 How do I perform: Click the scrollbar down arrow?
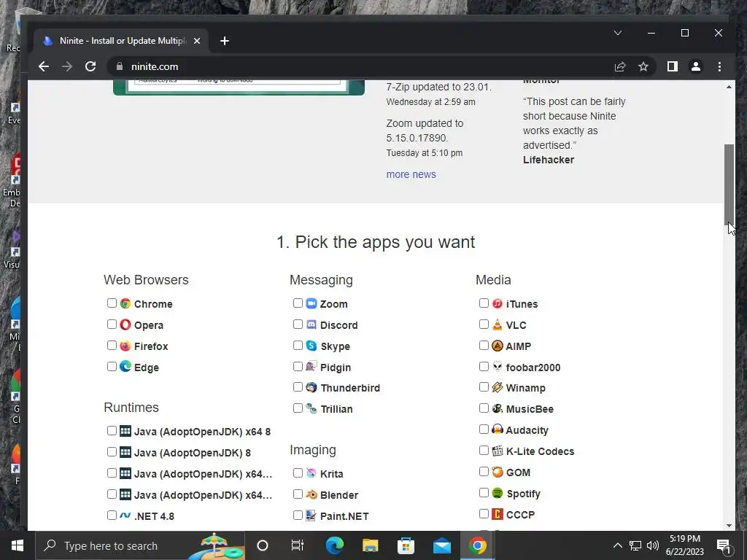coord(729,525)
